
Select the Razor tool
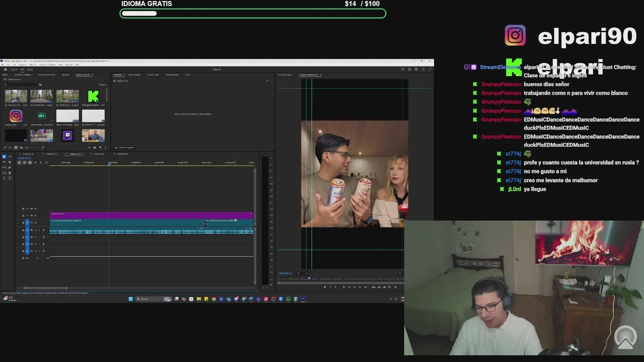(x=10, y=162)
